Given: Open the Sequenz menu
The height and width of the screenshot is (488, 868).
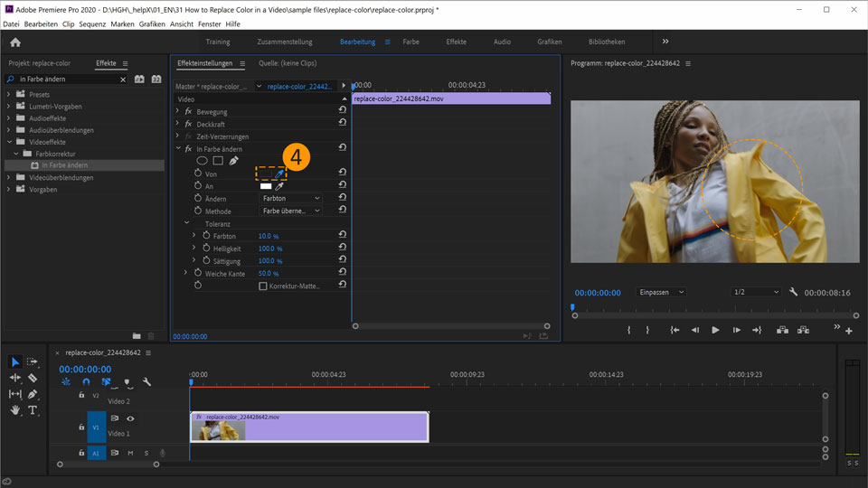Looking at the screenshot, I should pos(92,23).
